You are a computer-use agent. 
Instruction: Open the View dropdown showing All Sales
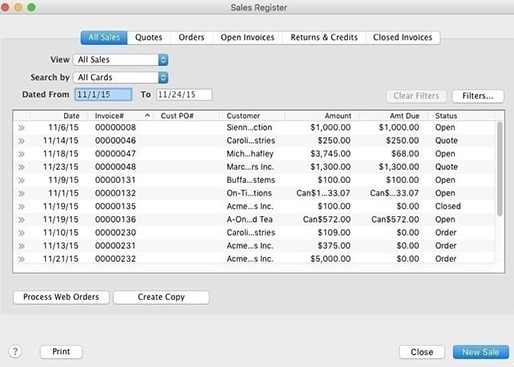pyautogui.click(x=121, y=60)
